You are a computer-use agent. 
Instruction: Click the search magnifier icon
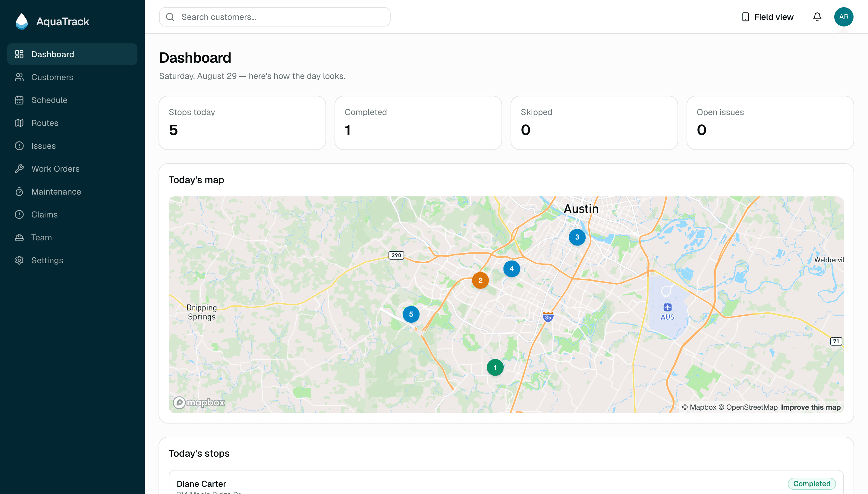coord(170,17)
